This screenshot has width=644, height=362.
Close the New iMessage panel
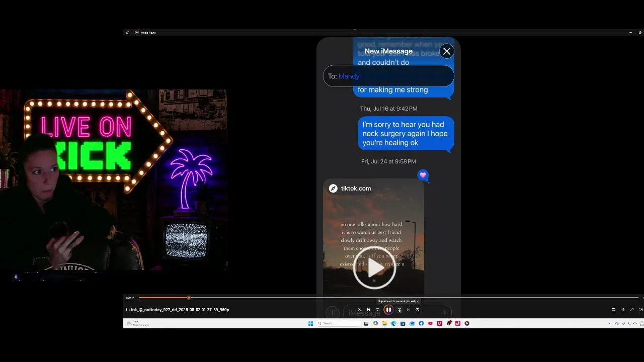pos(447,51)
